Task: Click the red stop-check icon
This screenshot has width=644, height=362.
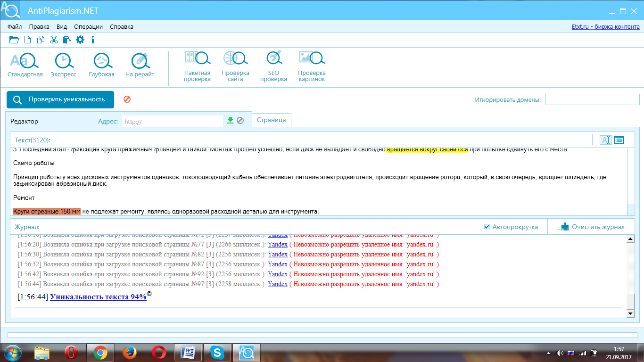Action: [127, 99]
